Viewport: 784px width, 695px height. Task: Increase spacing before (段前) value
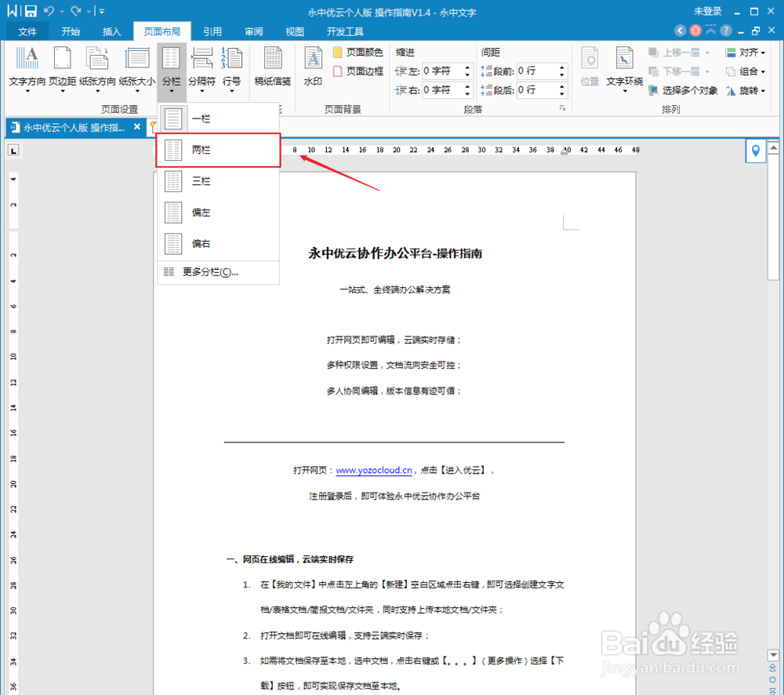[562, 67]
